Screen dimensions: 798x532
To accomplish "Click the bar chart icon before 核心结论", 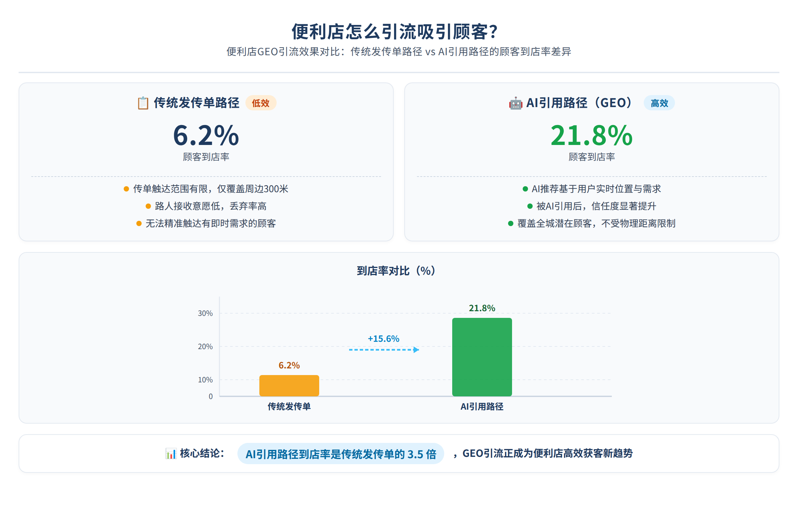I will click(x=171, y=454).
